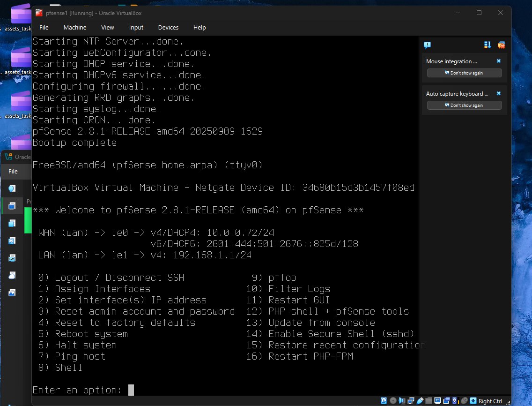Click the Bootup complete line
Image resolution: width=532 pixels, height=406 pixels.
coord(74,143)
